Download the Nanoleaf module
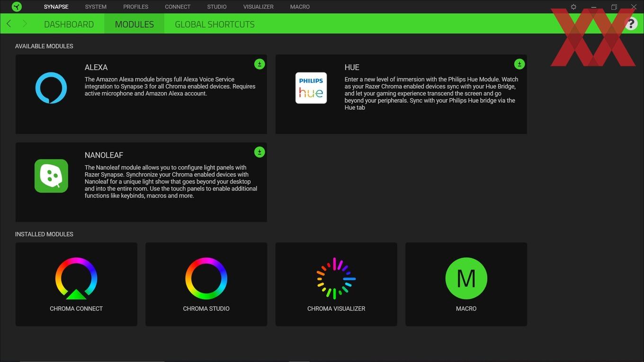The width and height of the screenshot is (644, 362). point(259,152)
